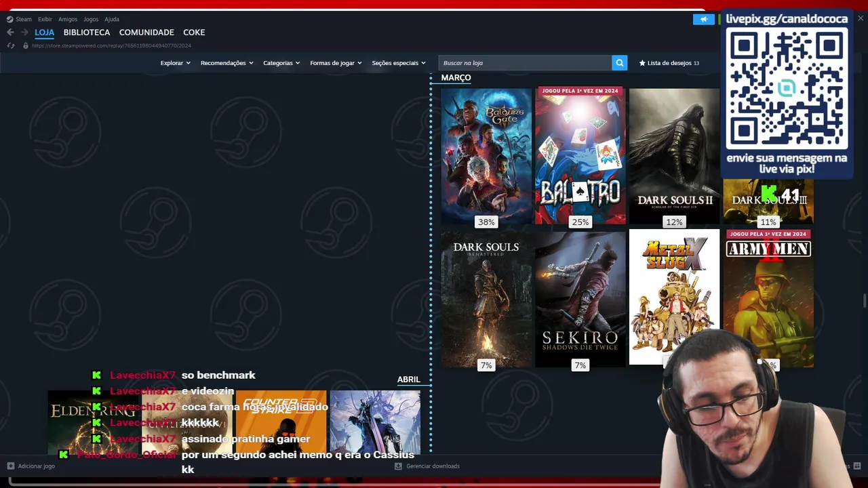Open the Sekiro Shadows Die Twice cover
Image resolution: width=868 pixels, height=488 pixels.
click(580, 299)
